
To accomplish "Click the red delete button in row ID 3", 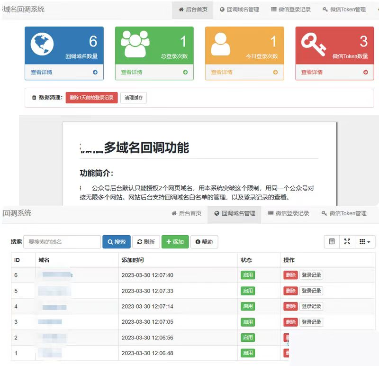I will 290,322.
